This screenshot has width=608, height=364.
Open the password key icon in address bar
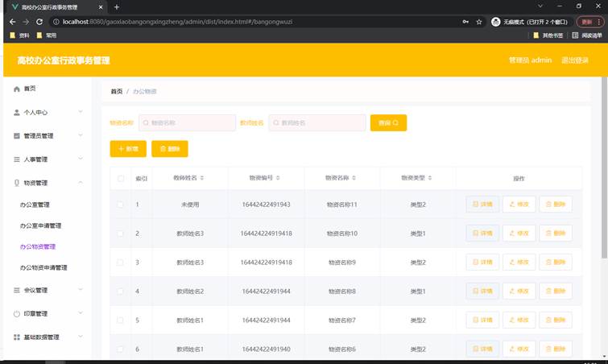(x=465, y=22)
